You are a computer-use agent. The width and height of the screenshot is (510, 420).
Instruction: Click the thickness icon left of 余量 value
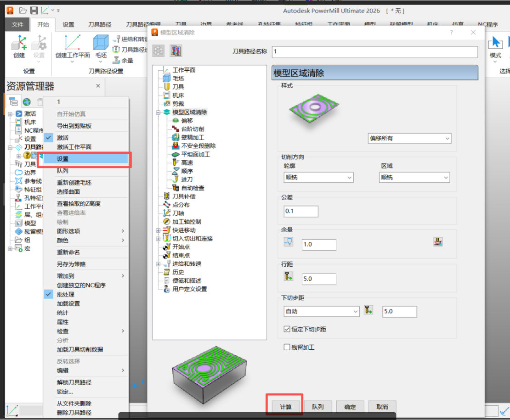[x=289, y=241]
